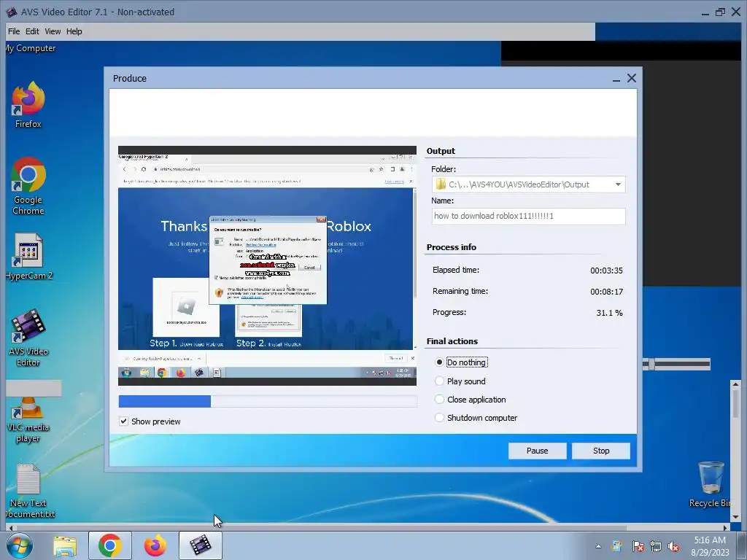Click the horizontal scrollbar left arrow

point(10,528)
